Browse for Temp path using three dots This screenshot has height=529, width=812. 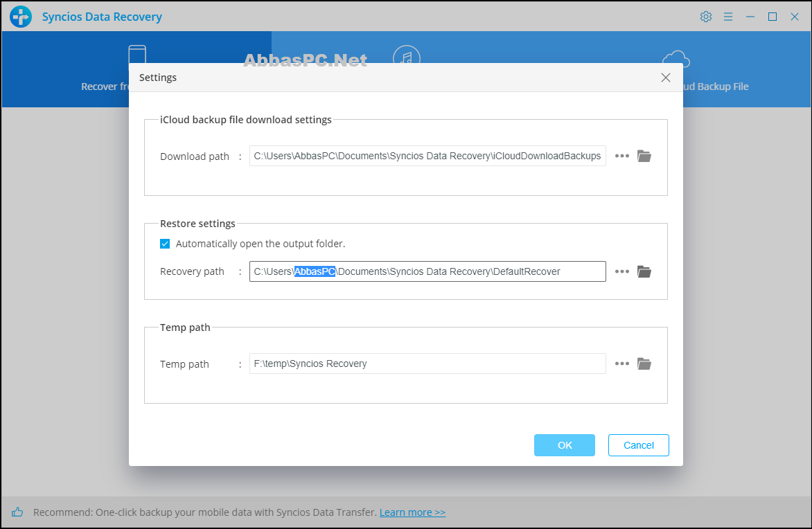[x=622, y=364]
